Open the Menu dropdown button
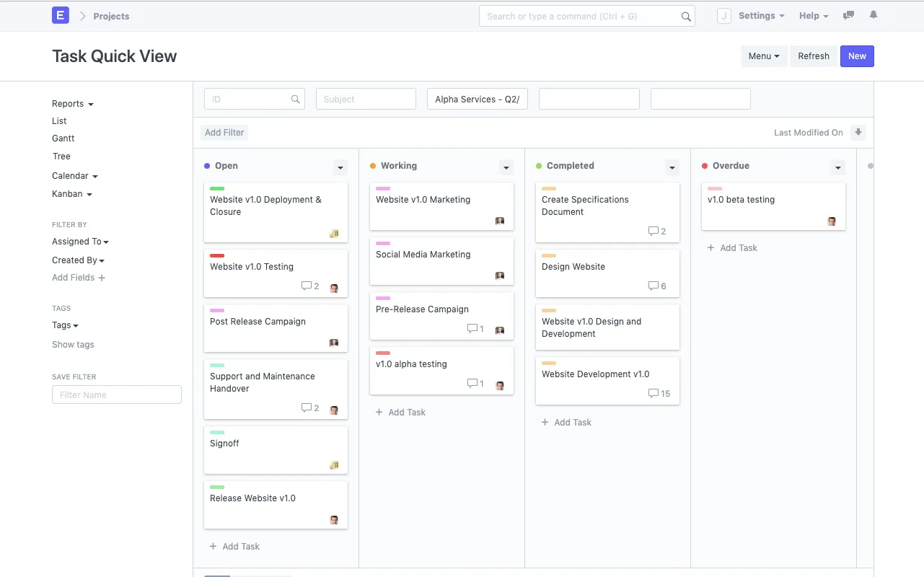Viewport: 924px width, 577px height. point(764,56)
